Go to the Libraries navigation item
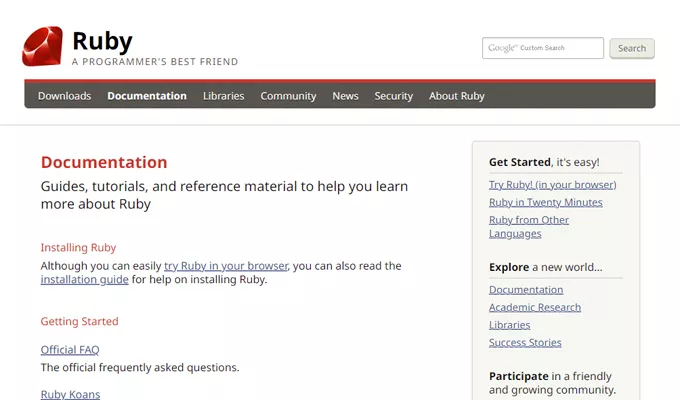680x400 pixels. tap(223, 96)
